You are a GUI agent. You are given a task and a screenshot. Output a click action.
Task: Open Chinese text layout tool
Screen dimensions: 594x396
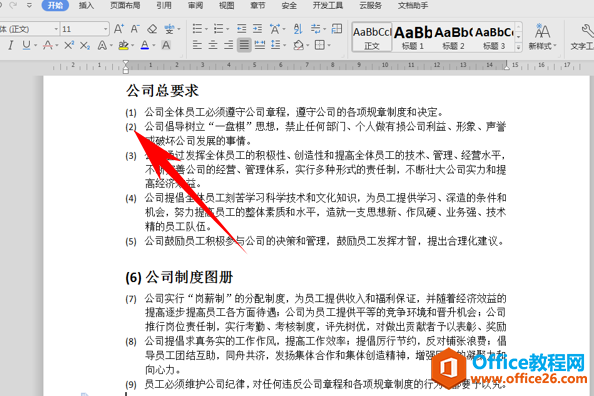(275, 29)
